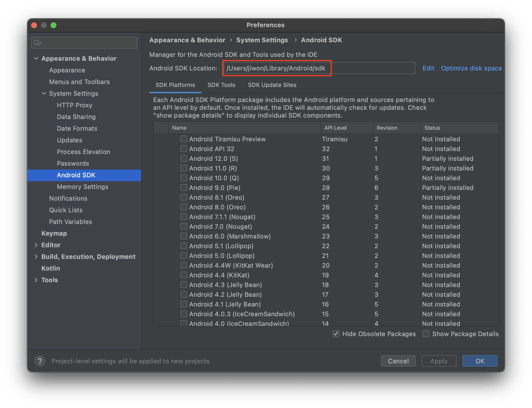Select Date Formats in sidebar
This screenshot has width=532, height=408.
[x=77, y=128]
